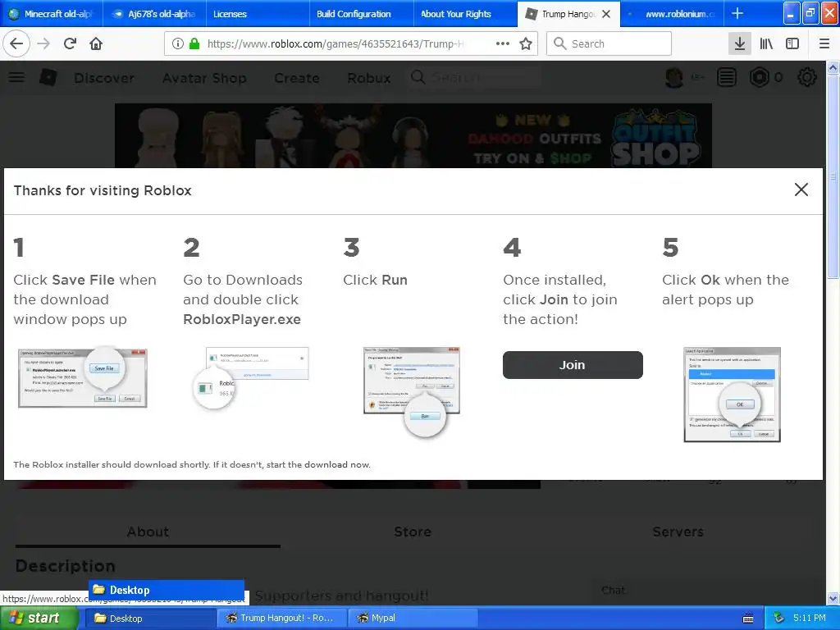Open Discover in Roblox navigation
840x630 pixels.
coord(104,78)
